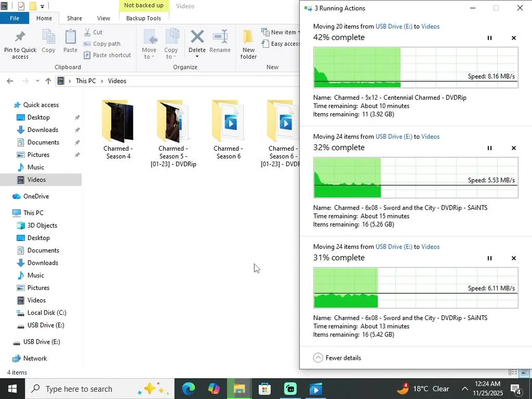Go up one folder level arrow
This screenshot has height=399, width=532.
point(48,81)
